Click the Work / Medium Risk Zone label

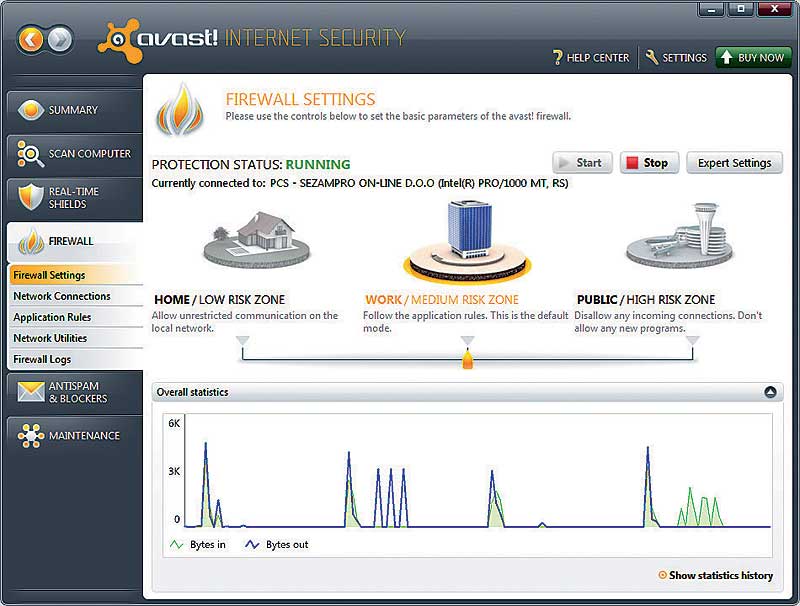[442, 300]
